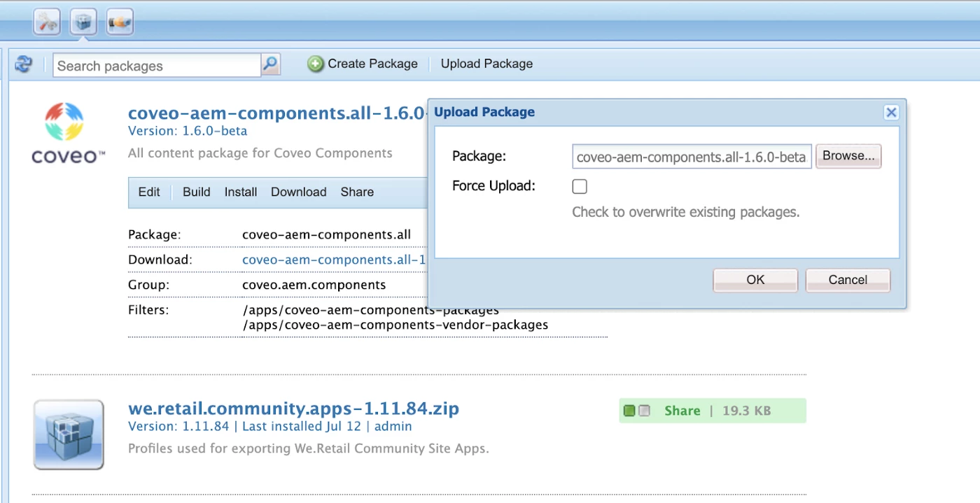
Task: Open the Package Manager cube icon
Action: [83, 23]
